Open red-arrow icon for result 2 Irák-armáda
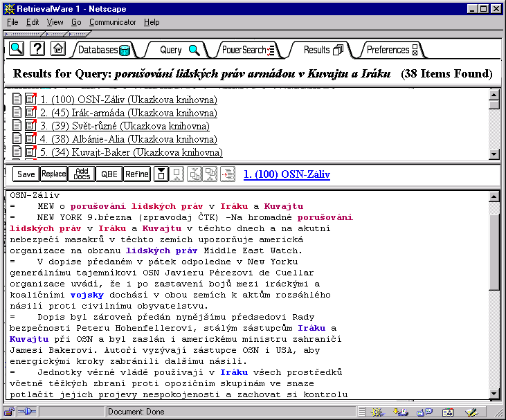This screenshot has height=420, width=506. pyautogui.click(x=30, y=112)
